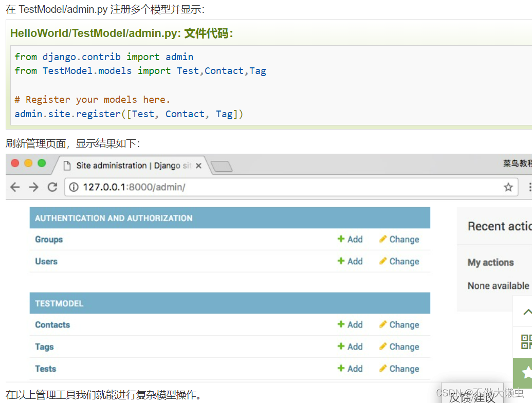Click the browser forward arrow icon
Image resolution: width=532 pixels, height=403 pixels.
tap(34, 187)
